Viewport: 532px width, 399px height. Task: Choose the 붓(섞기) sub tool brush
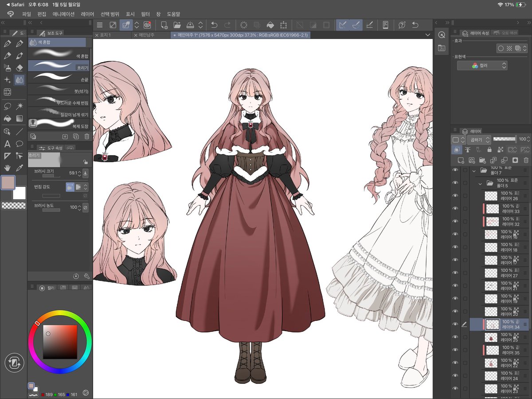(x=59, y=89)
